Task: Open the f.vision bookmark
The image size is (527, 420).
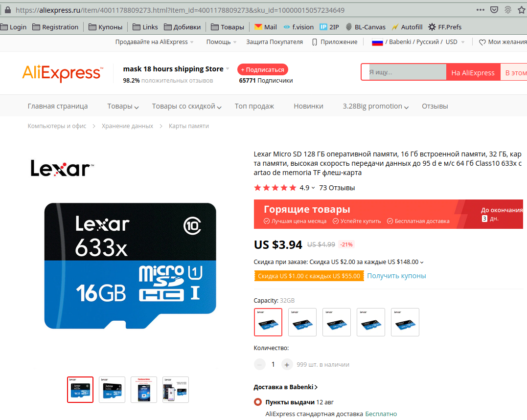Action: pos(298,27)
